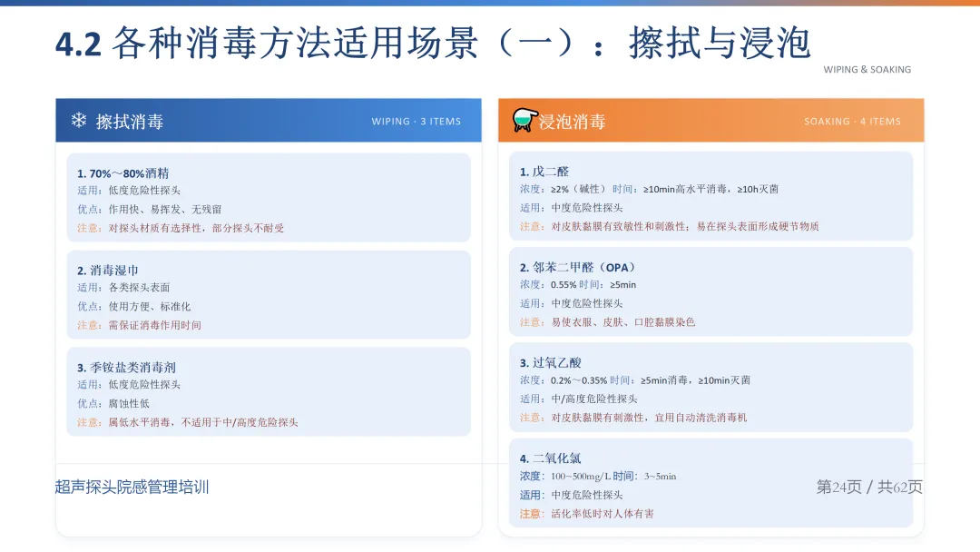Select the heading 4. 二氧化氯
The height and width of the screenshot is (552, 980).
[x=551, y=458]
